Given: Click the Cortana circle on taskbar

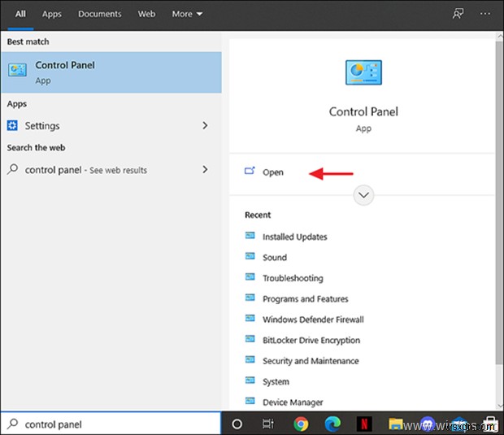Looking at the screenshot, I should pyautogui.click(x=237, y=424).
